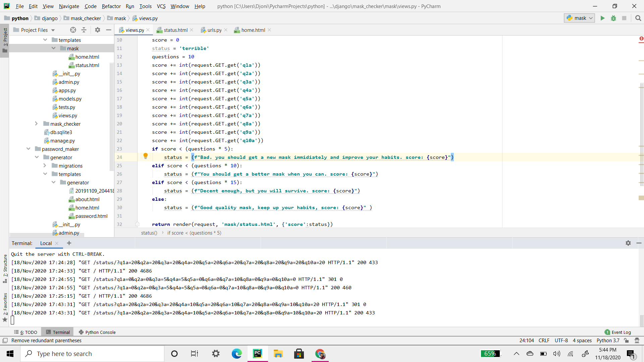This screenshot has height=362, width=644.
Task: Open Search Everywhere magnifier icon
Action: point(638,18)
